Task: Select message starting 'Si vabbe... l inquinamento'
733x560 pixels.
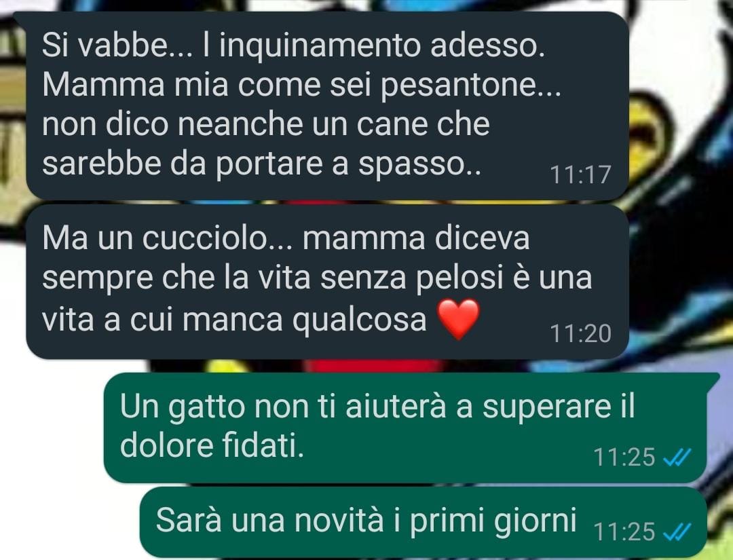Action: pos(327,106)
